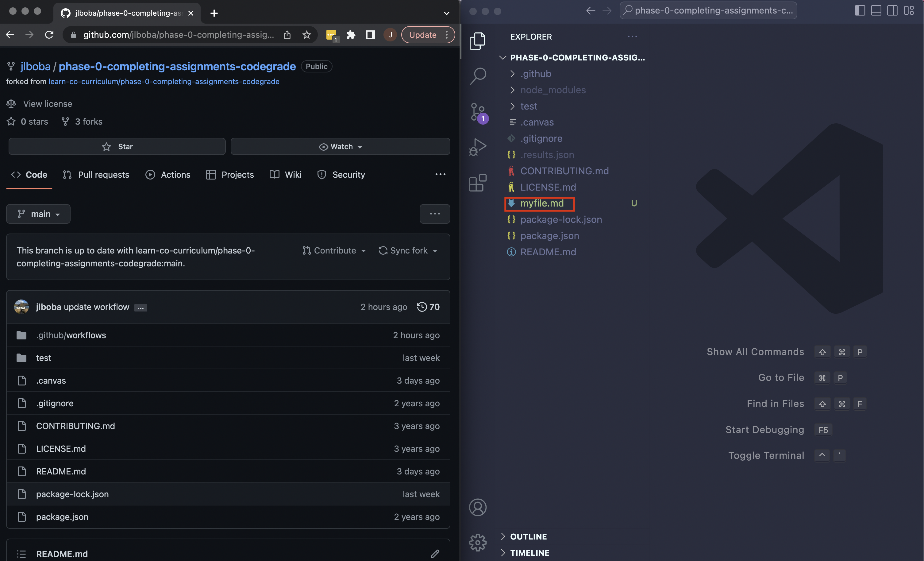Click the Star repository button
This screenshot has width=924, height=561.
coord(117,146)
